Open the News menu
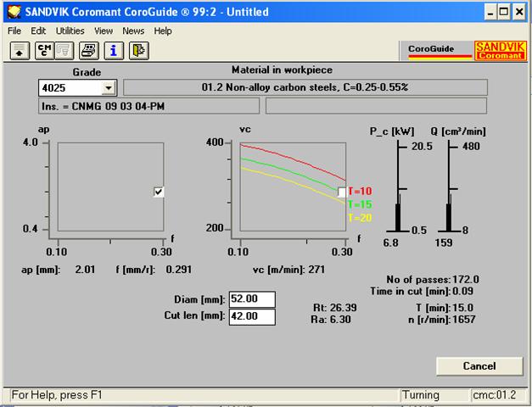 click(133, 31)
